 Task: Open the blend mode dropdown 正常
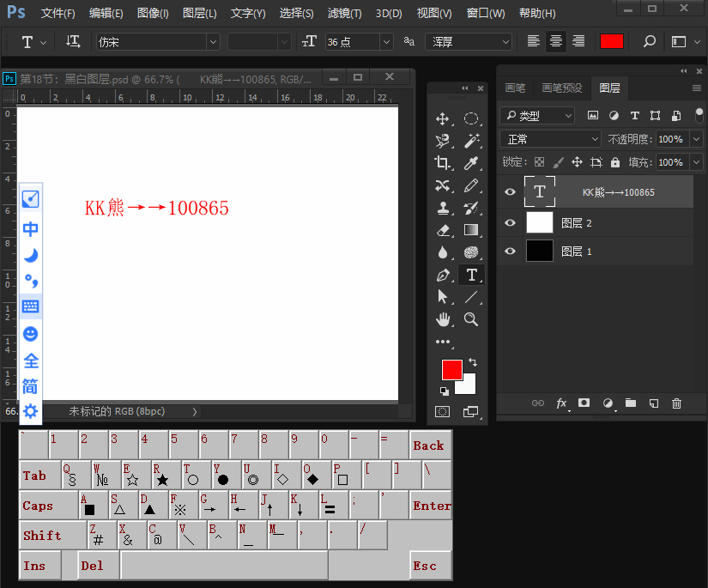click(550, 139)
